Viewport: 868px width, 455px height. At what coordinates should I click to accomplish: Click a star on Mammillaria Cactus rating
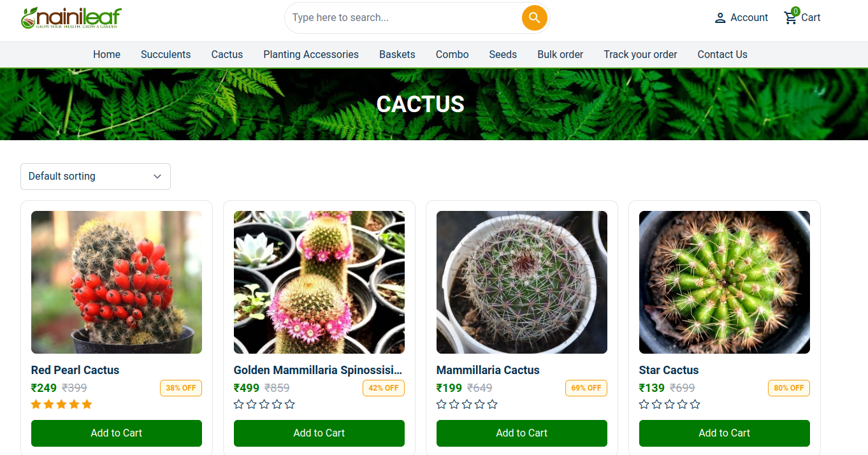tap(441, 403)
